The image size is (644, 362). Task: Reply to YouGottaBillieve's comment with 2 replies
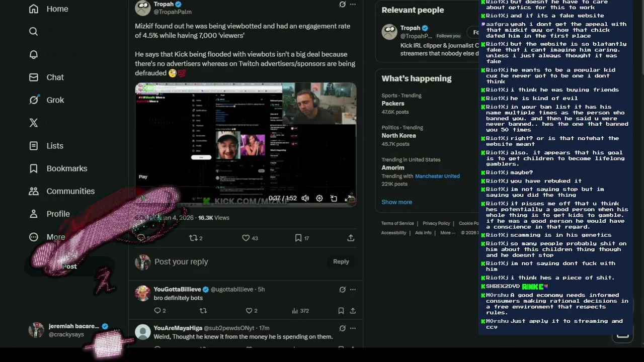click(x=159, y=311)
